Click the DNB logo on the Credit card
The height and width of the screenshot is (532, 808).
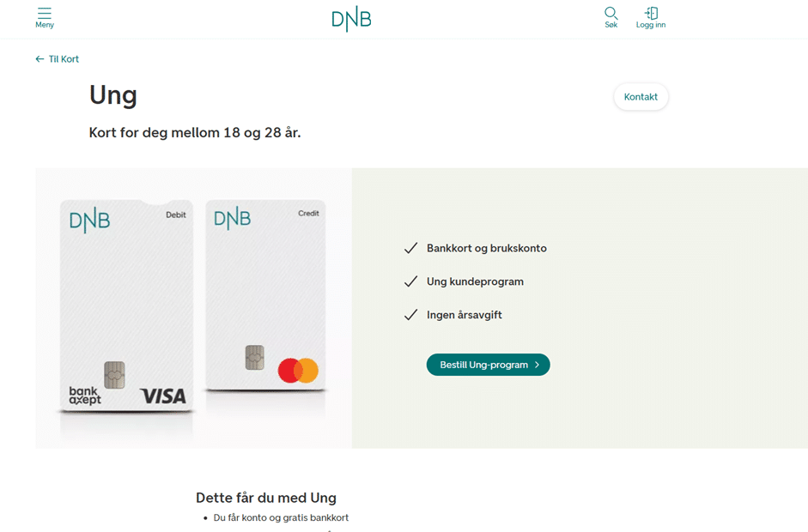pos(232,218)
